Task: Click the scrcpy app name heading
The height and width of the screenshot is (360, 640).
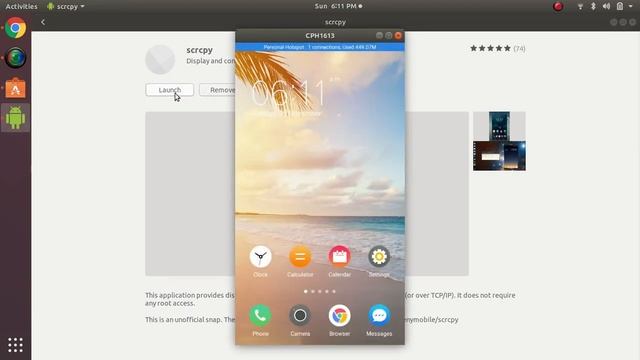Action: tap(200, 50)
